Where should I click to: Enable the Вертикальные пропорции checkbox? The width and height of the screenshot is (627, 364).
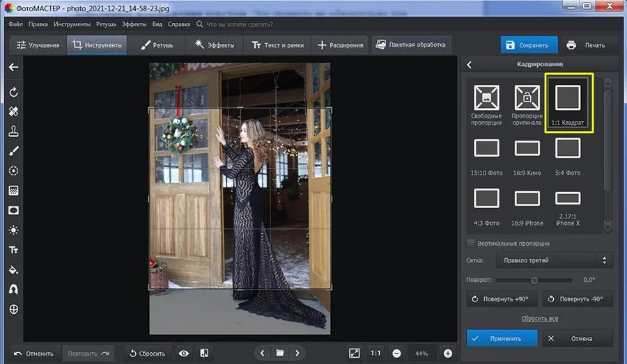(x=471, y=243)
